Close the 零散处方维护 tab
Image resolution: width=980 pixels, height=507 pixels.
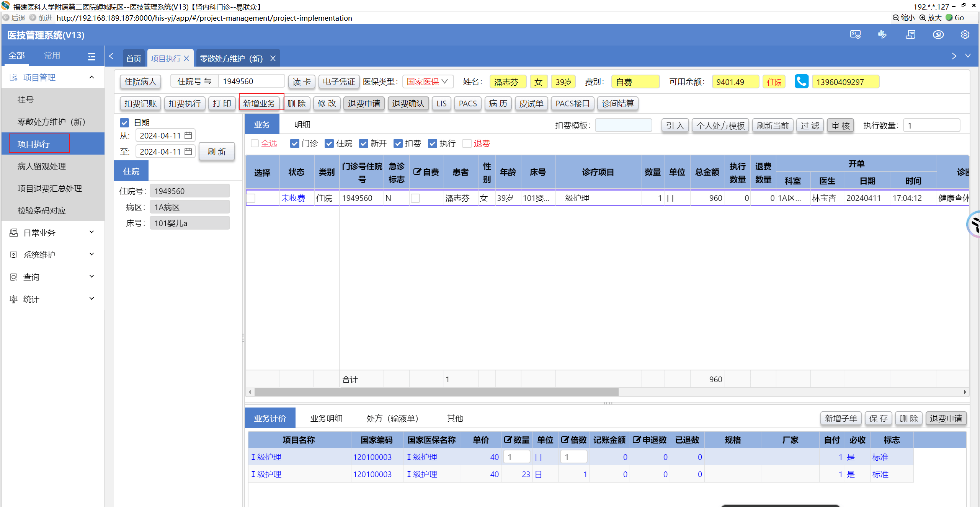click(x=273, y=59)
